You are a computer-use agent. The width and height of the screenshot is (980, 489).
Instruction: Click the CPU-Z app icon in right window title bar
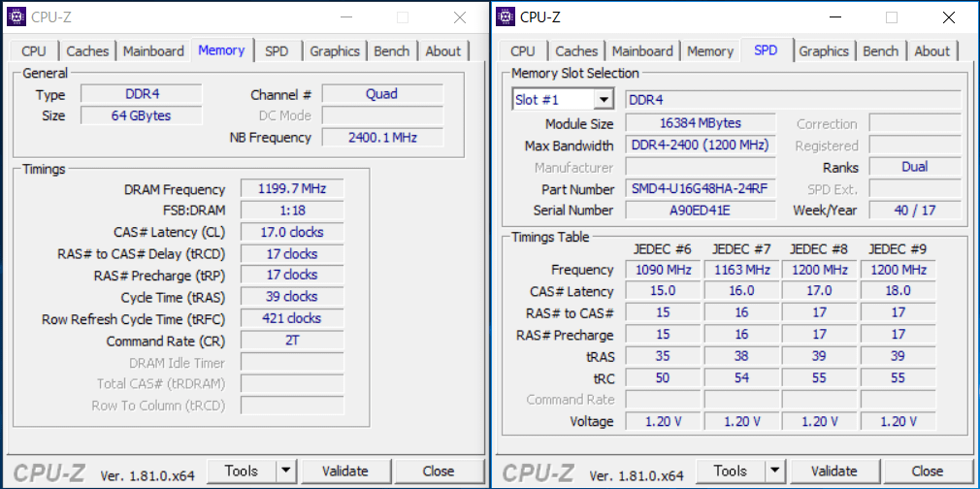(x=505, y=16)
